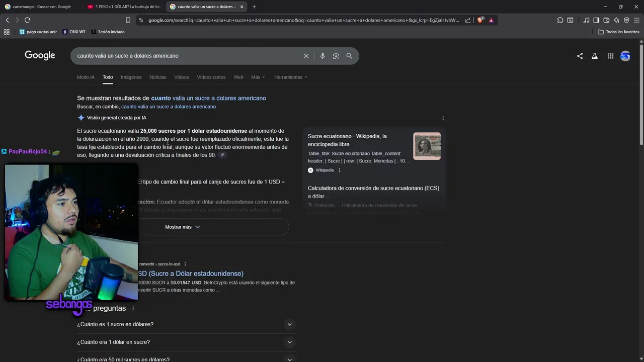Expand ¿Cuánto era 50 mil sucres question

[x=186, y=358]
